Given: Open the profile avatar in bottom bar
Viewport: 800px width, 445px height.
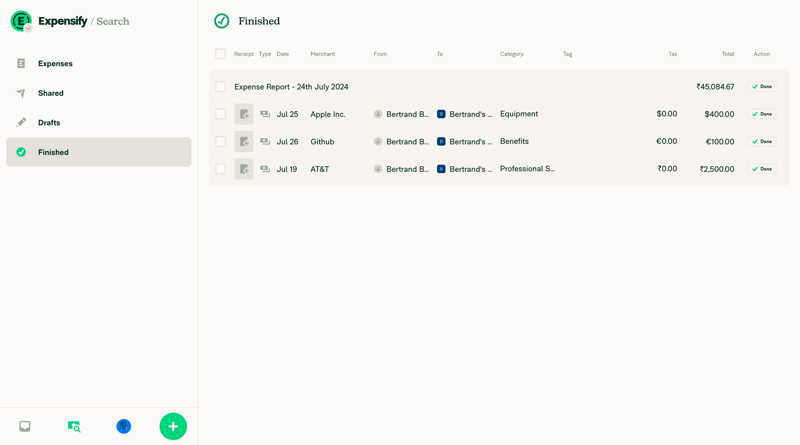Looking at the screenshot, I should (123, 426).
